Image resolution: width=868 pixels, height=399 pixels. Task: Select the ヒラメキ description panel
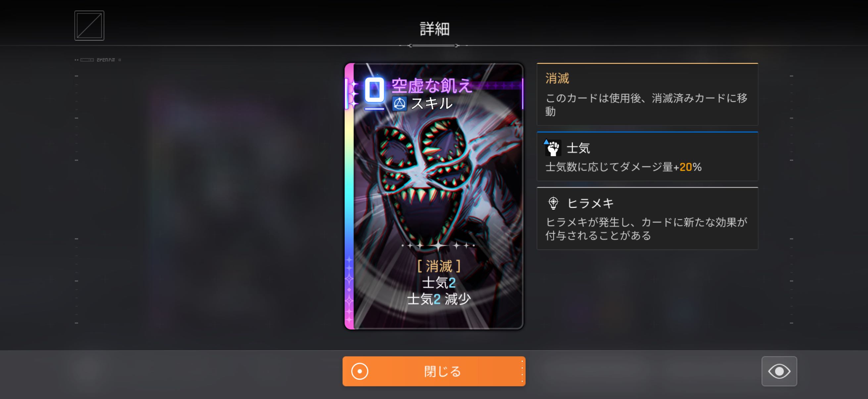pyautogui.click(x=647, y=218)
